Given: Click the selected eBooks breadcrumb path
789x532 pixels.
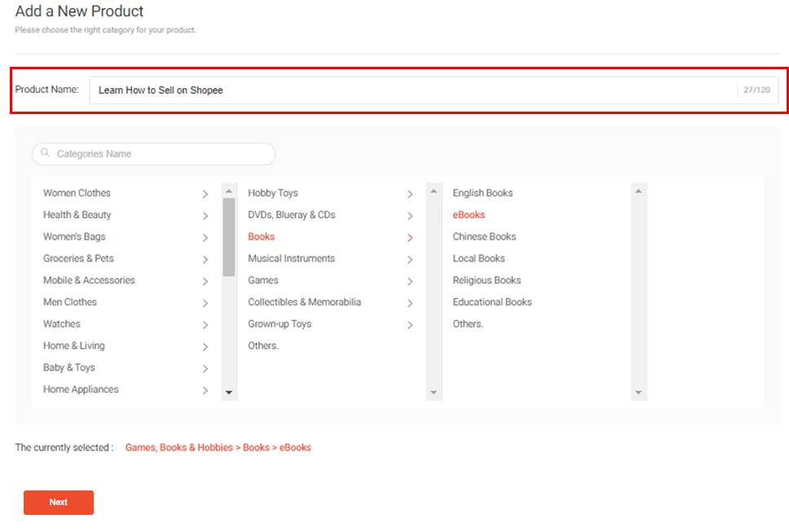Looking at the screenshot, I should 218,447.
